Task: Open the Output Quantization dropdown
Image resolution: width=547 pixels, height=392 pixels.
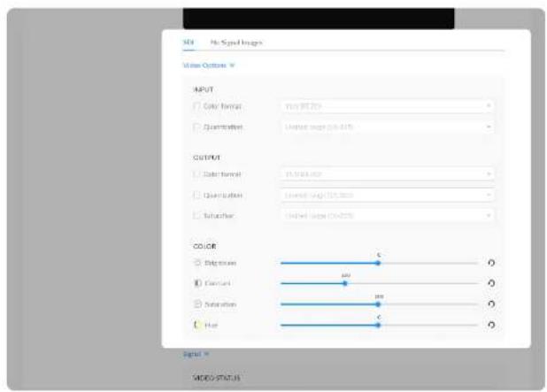Action: coord(387,195)
